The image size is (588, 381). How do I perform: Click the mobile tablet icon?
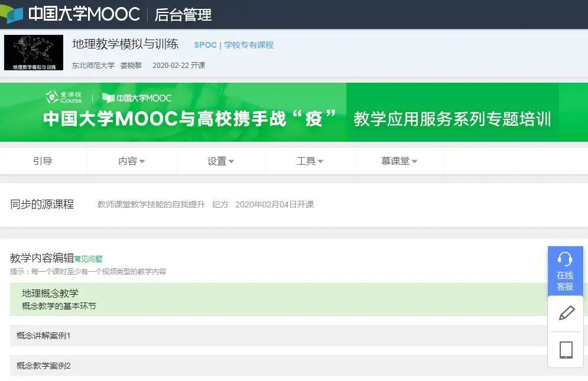tap(566, 350)
